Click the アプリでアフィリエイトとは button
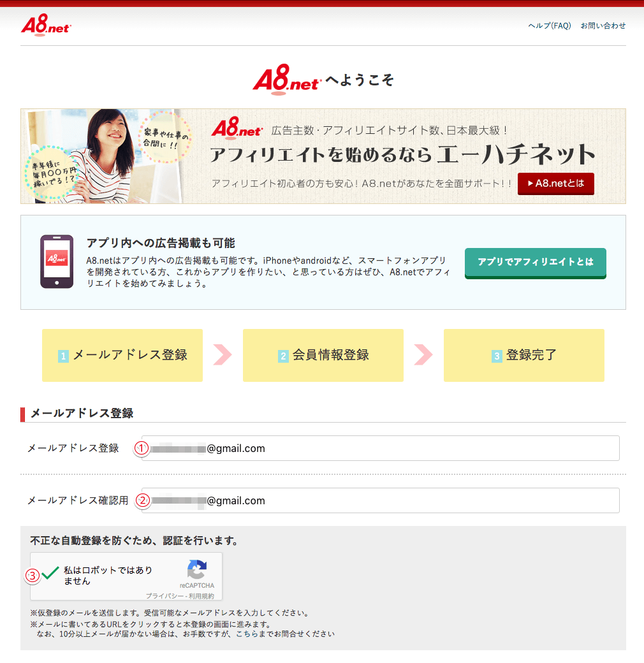The height and width of the screenshot is (663, 644). click(x=536, y=263)
